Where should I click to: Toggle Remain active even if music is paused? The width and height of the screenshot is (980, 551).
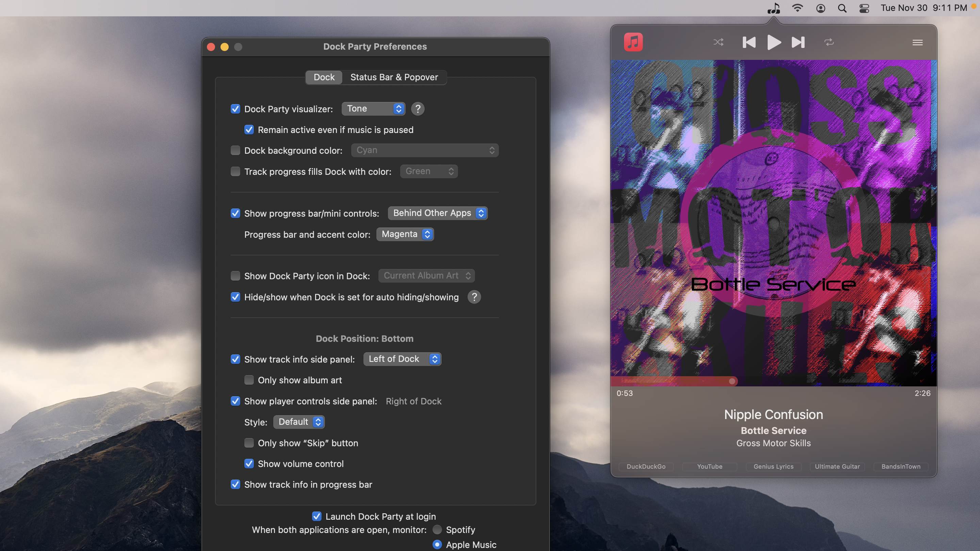tap(249, 130)
